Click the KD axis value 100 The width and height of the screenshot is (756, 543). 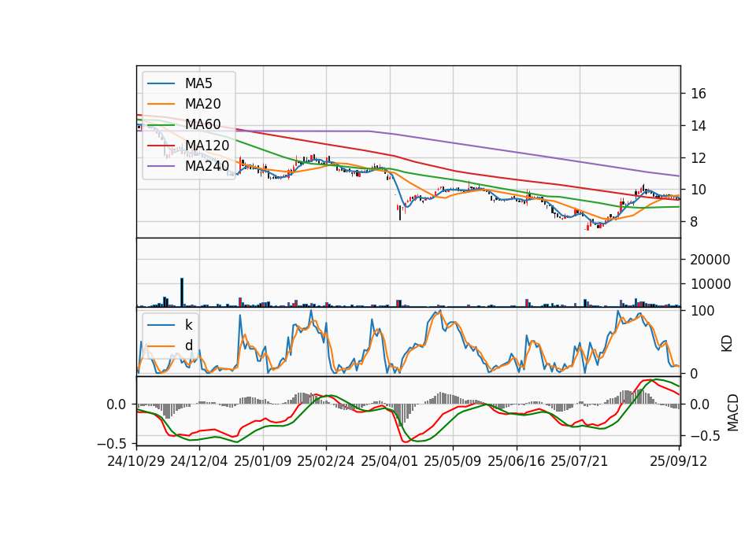702,311
